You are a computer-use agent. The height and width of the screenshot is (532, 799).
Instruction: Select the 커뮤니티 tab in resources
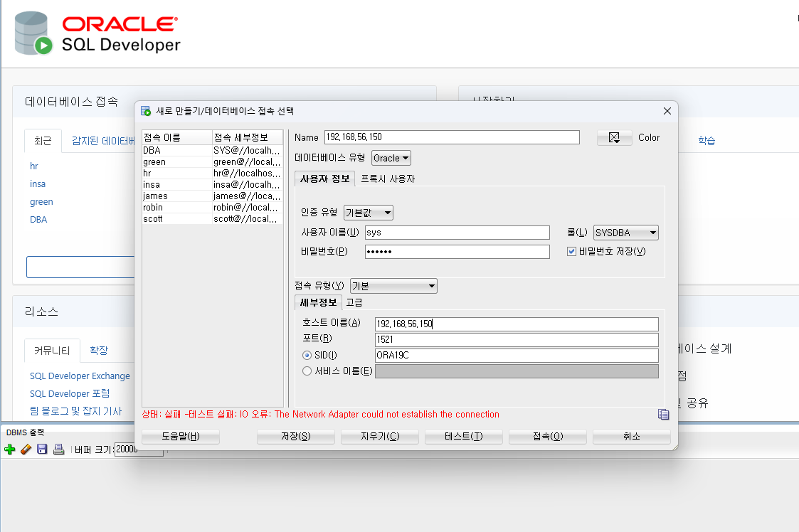click(52, 351)
